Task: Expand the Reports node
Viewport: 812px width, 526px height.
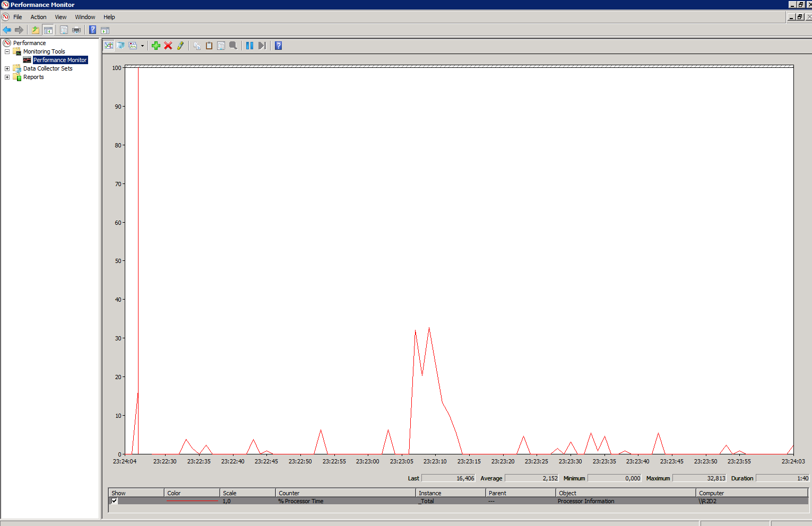Action: (x=7, y=77)
